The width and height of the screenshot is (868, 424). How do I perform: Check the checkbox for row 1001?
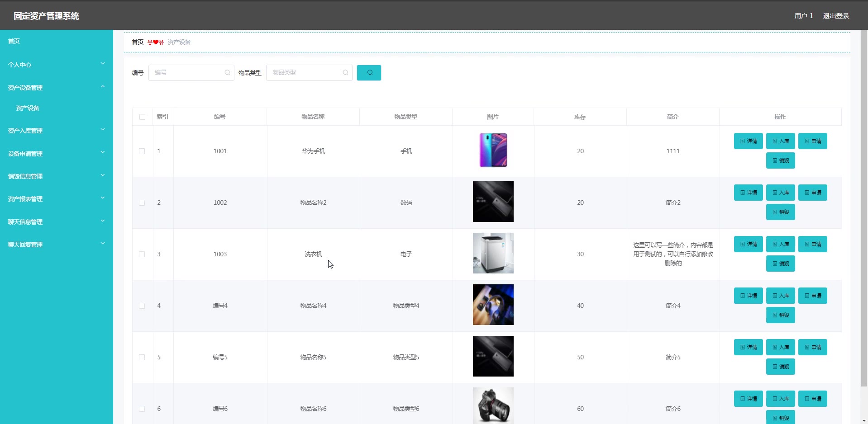pos(142,151)
